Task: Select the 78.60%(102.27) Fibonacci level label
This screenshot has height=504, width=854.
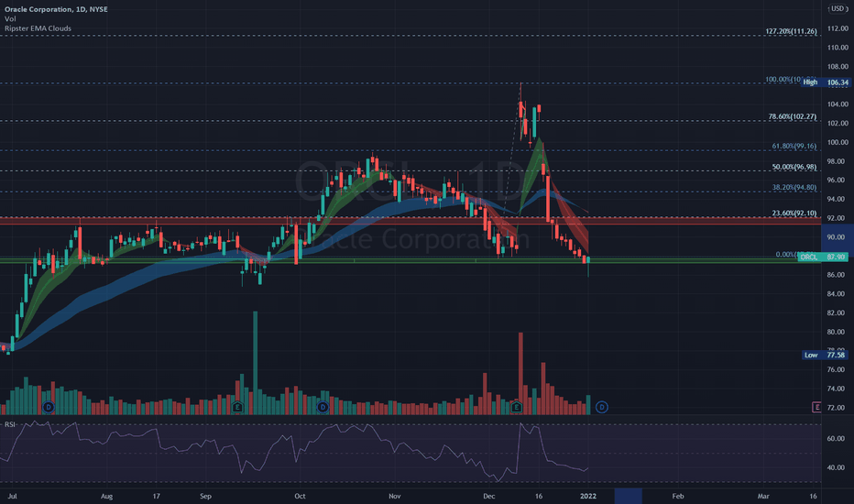Action: click(x=792, y=116)
